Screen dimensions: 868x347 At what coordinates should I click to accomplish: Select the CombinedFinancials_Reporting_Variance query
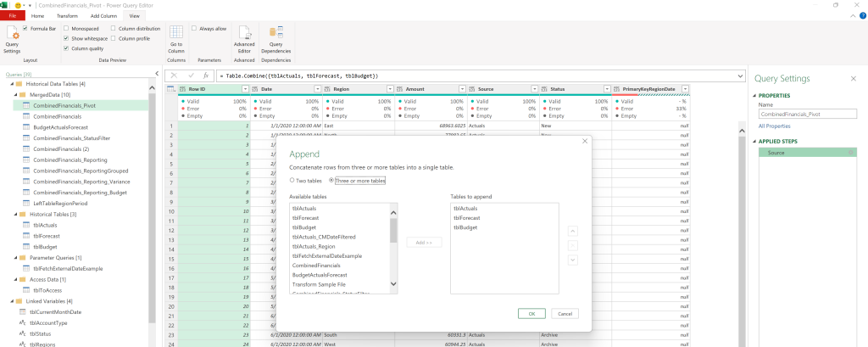81,182
